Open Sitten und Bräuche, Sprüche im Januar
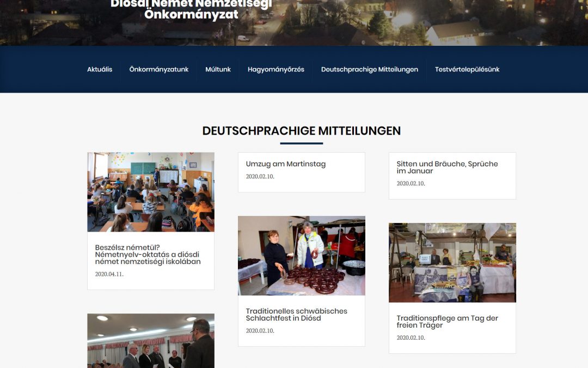This screenshot has width=588, height=368. coord(447,167)
